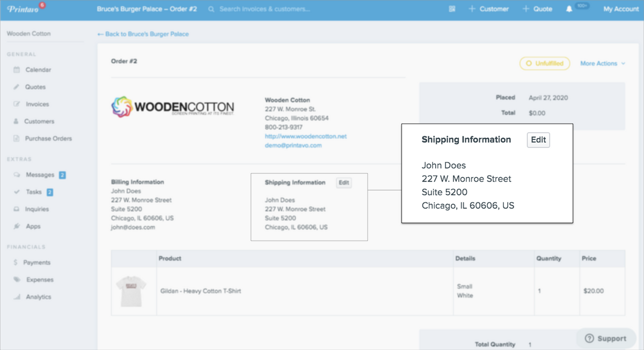Click the Placed date April 27, 2020
This screenshot has height=350, width=644.
[548, 98]
